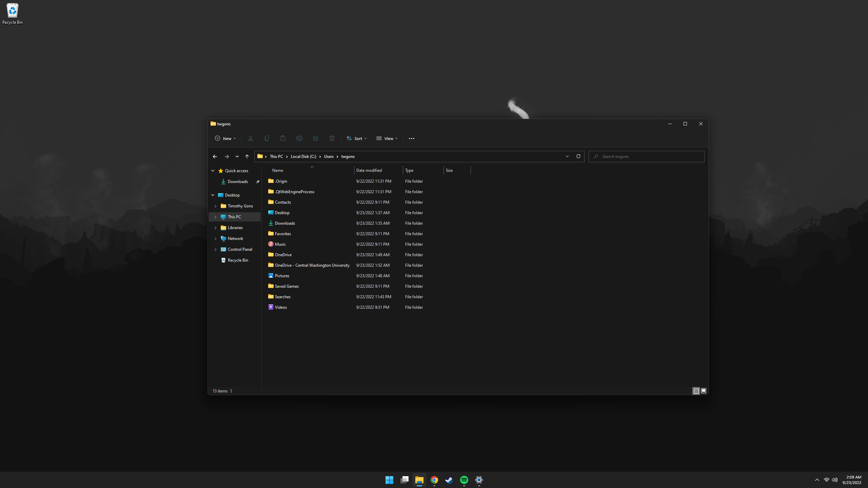This screenshot has width=868, height=488.
Task: Click Local Disk (C:) breadcrumb
Action: 303,157
